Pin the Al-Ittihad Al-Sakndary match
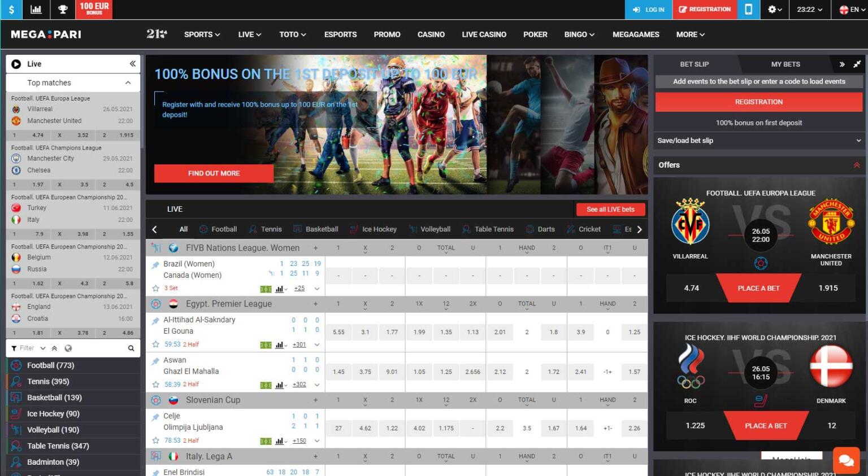The width and height of the screenshot is (868, 476). 155,320
